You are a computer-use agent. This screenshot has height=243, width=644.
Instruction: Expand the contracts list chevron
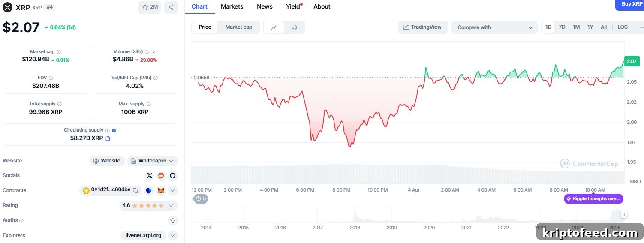pyautogui.click(x=173, y=190)
